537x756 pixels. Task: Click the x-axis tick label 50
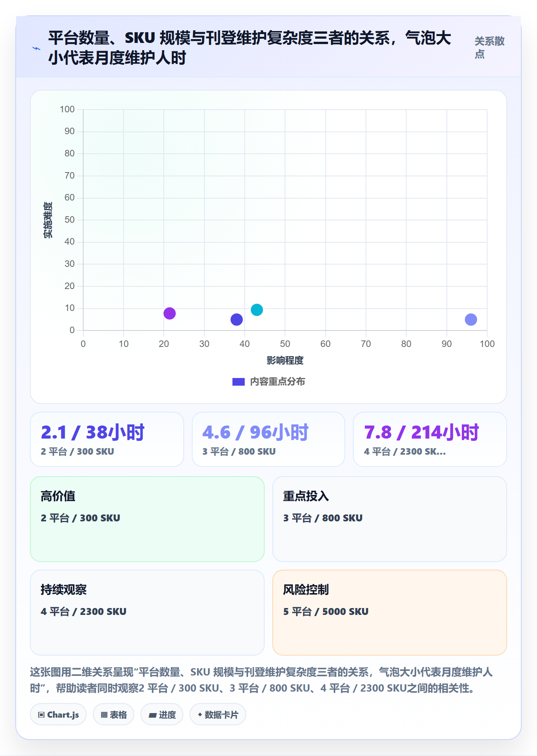[x=285, y=344]
